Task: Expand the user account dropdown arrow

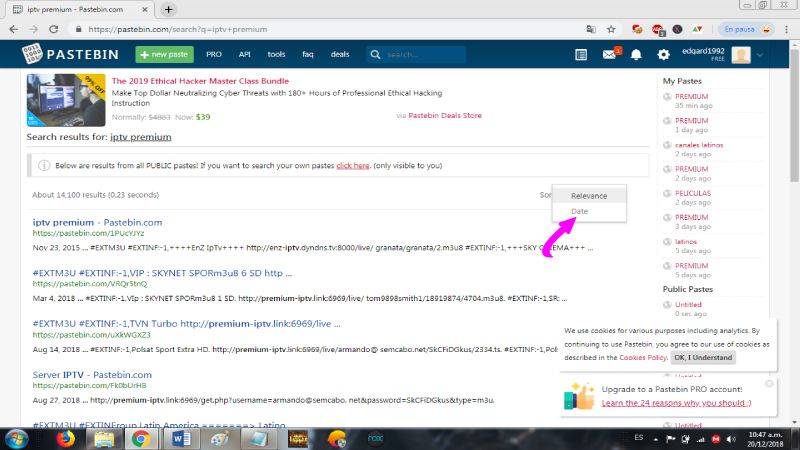Action: [x=760, y=55]
